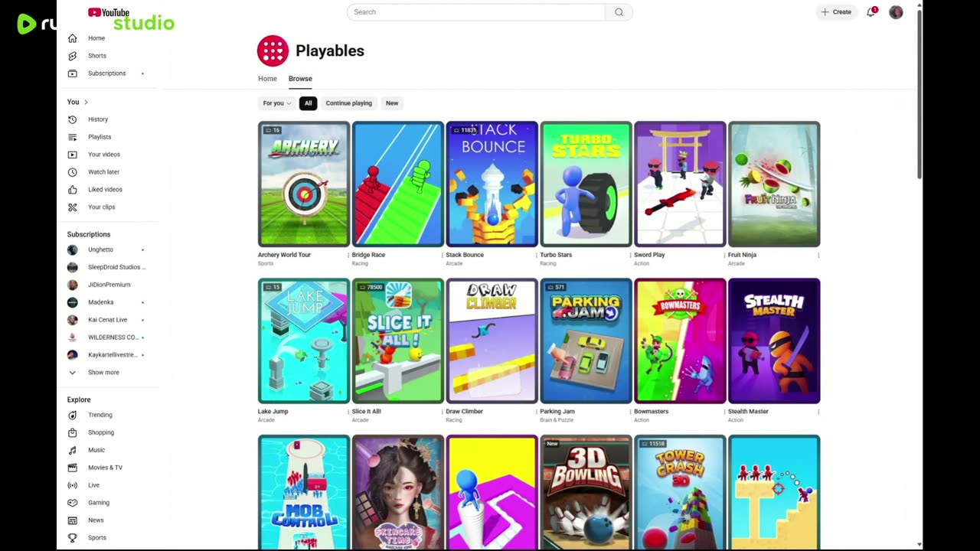
Task: Select the Continue playing filter chip
Action: click(x=349, y=103)
